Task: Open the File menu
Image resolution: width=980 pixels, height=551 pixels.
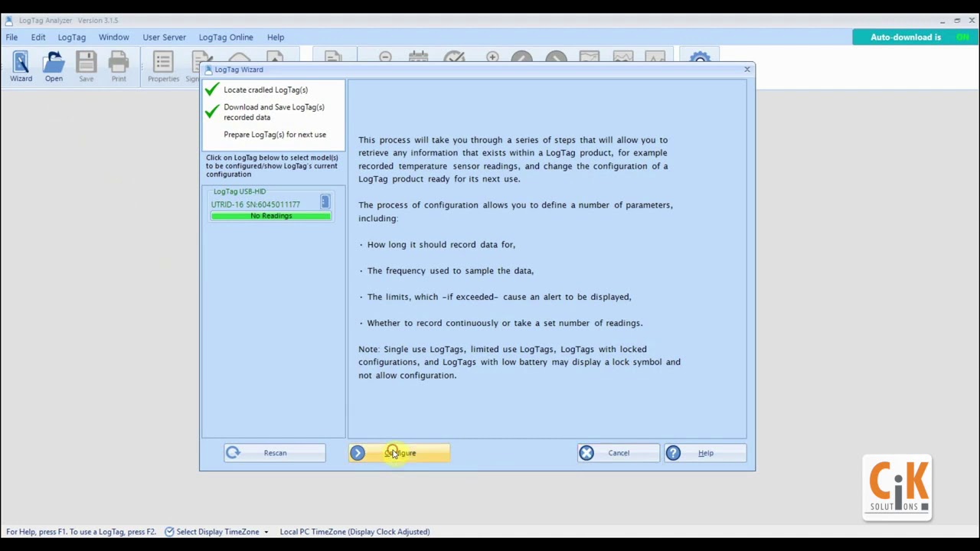Action: tap(11, 37)
